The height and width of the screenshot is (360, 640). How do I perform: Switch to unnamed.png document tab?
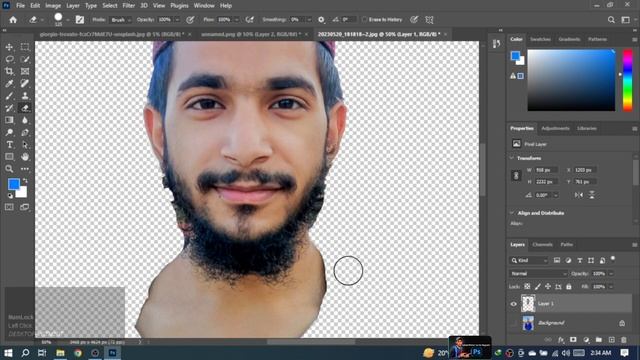click(251, 34)
